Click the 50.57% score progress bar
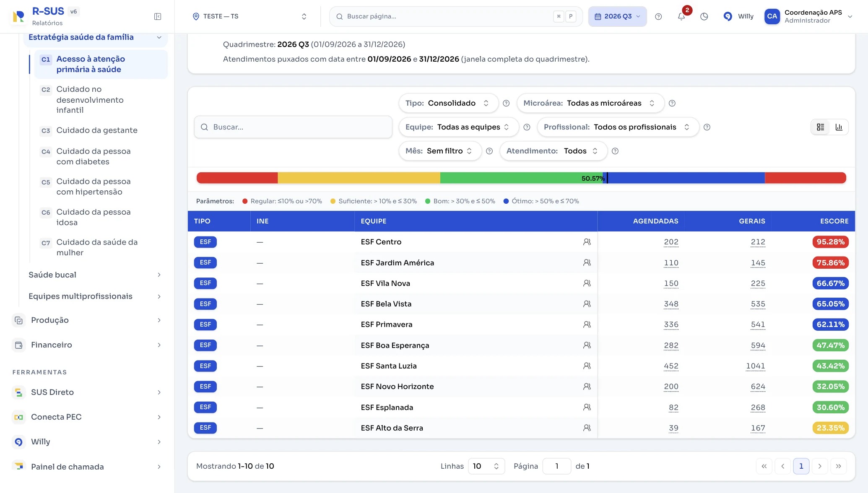 coord(521,178)
